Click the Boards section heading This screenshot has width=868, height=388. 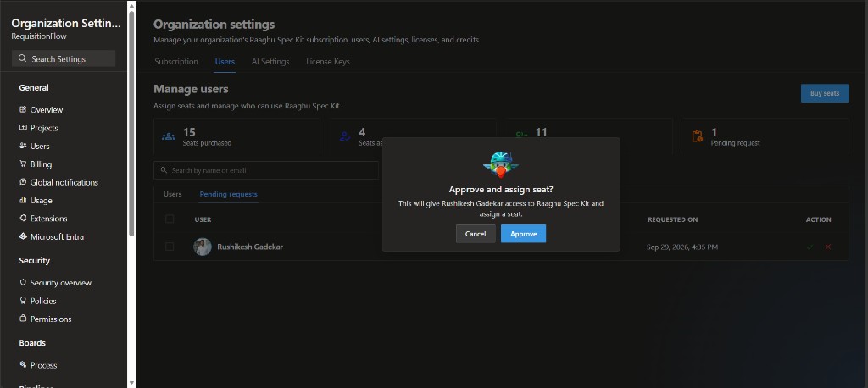32,343
